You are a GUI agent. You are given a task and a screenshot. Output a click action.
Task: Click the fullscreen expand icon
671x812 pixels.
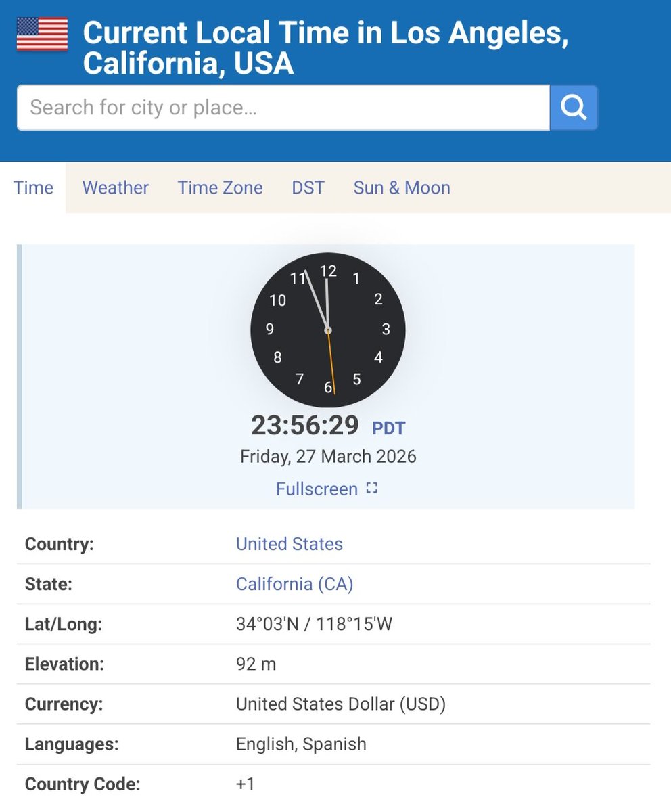tap(371, 488)
